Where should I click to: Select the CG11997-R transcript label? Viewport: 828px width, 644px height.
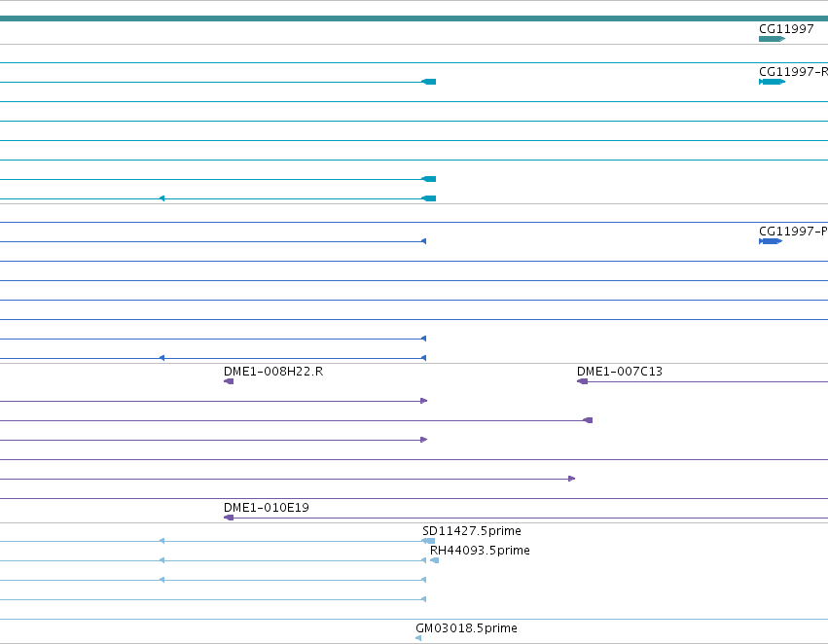tap(793, 72)
